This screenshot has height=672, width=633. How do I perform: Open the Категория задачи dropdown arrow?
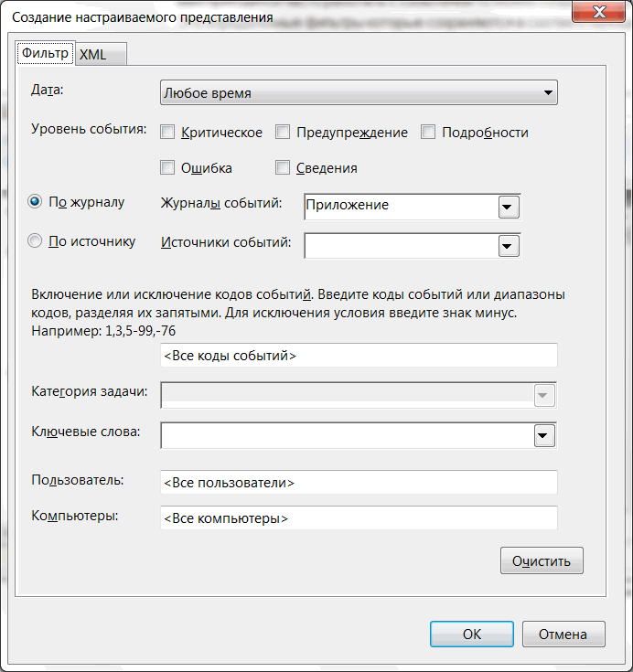click(x=544, y=395)
